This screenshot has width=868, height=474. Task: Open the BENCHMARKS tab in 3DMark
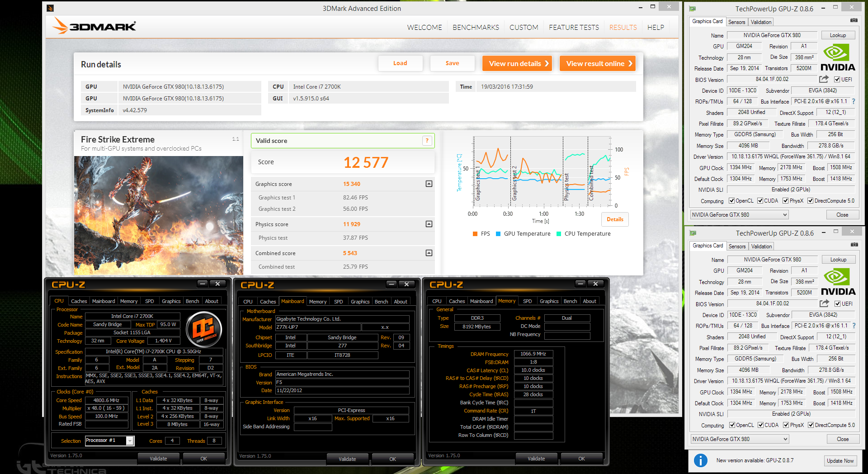[476, 28]
